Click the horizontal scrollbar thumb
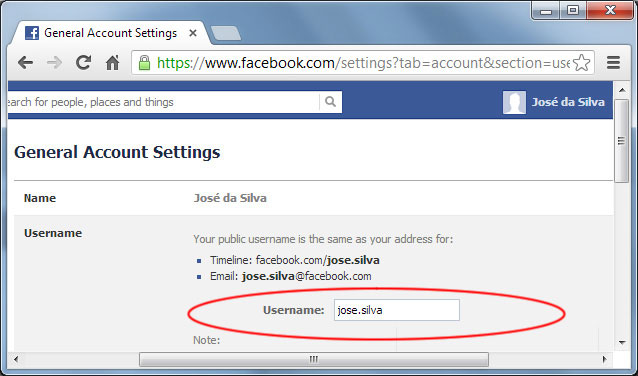This screenshot has width=638, height=376. pos(314,359)
